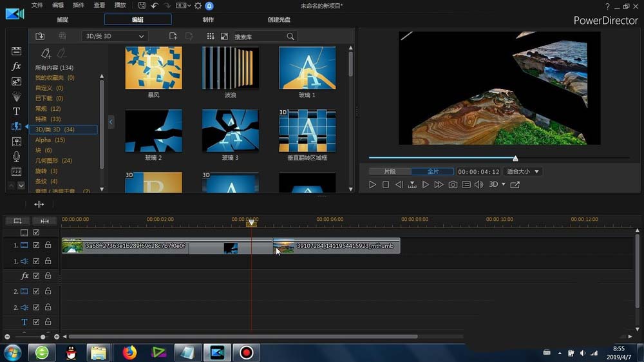This screenshot has height=362, width=644.
Task: Select the Alpha (15) transition category
Action: (50, 140)
